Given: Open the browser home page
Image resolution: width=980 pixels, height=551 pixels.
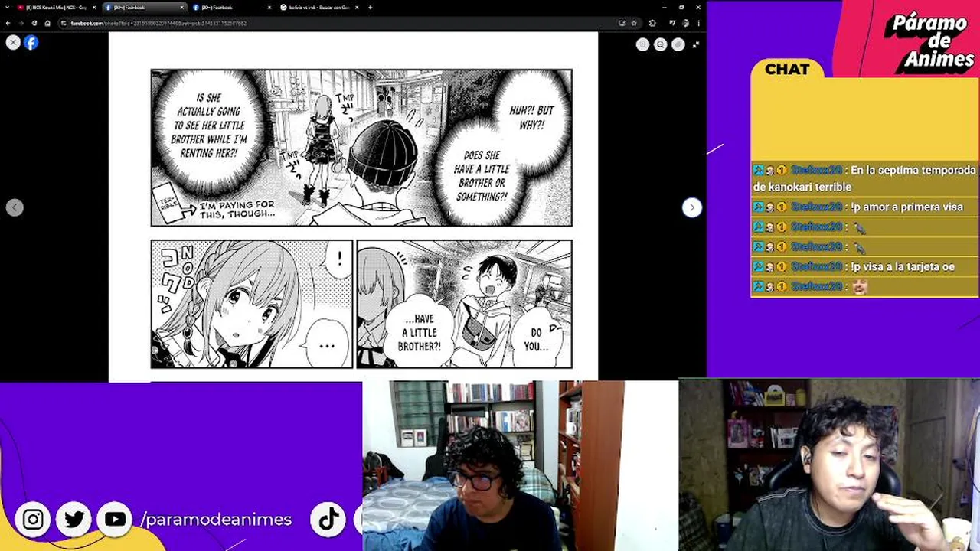Looking at the screenshot, I should coord(47,23).
